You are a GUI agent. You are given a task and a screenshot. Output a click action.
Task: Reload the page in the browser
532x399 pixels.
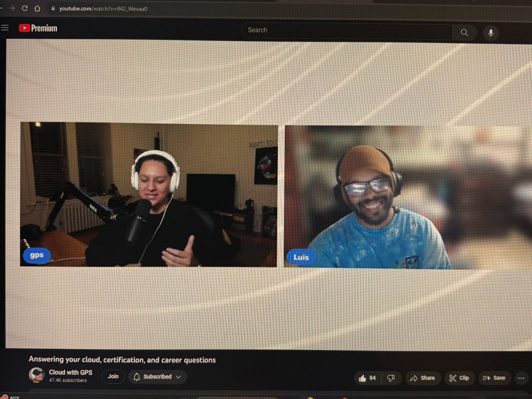coord(25,8)
